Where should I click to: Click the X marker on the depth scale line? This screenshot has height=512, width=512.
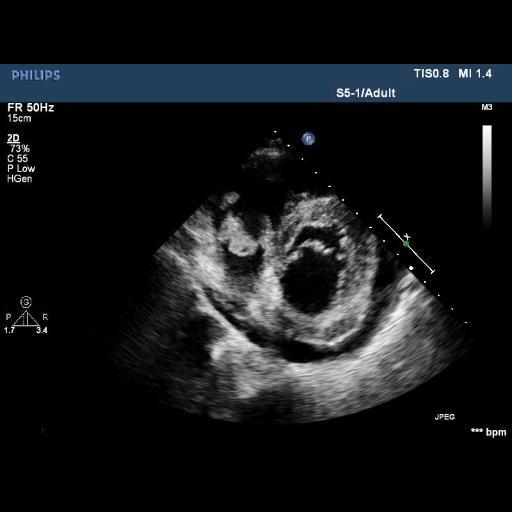click(x=407, y=236)
